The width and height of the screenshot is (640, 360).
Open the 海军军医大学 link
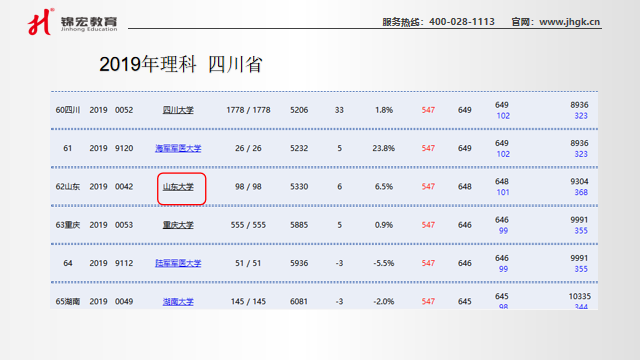178,148
